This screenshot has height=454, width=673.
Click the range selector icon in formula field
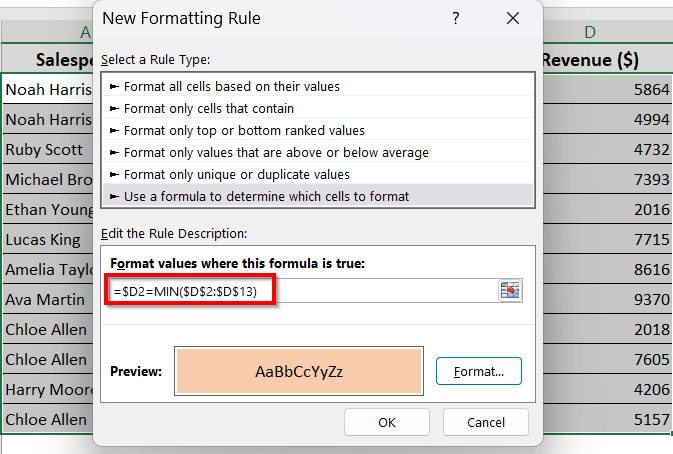point(510,291)
